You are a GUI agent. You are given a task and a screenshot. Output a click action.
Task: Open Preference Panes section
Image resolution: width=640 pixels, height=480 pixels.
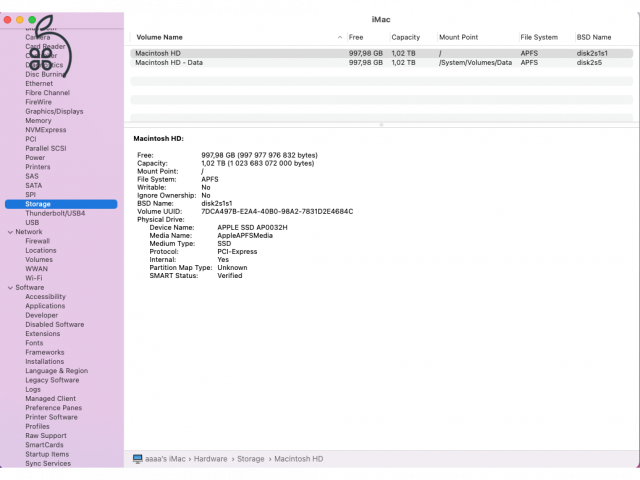coord(53,408)
